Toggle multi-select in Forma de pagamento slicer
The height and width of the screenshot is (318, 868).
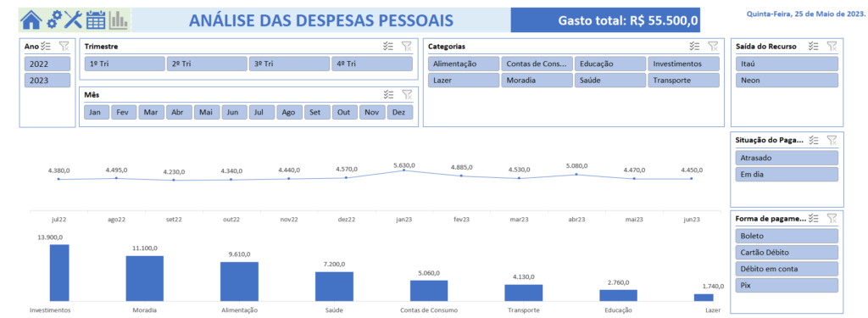click(x=814, y=218)
